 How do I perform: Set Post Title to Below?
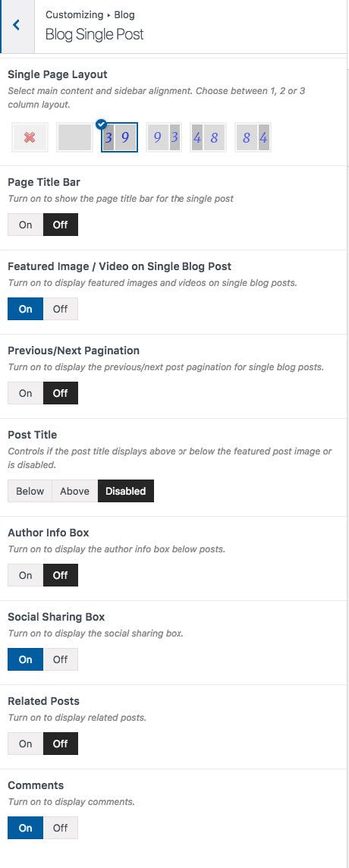click(30, 491)
